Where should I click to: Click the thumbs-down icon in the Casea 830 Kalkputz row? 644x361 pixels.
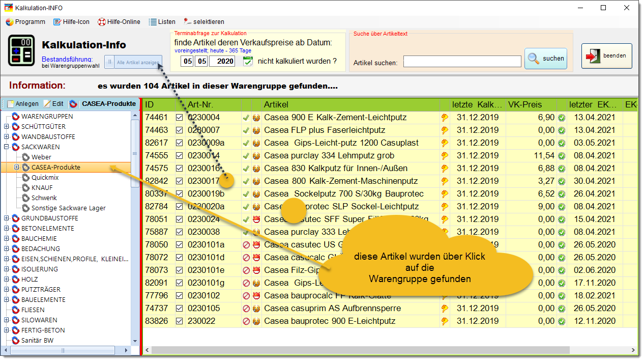445,169
